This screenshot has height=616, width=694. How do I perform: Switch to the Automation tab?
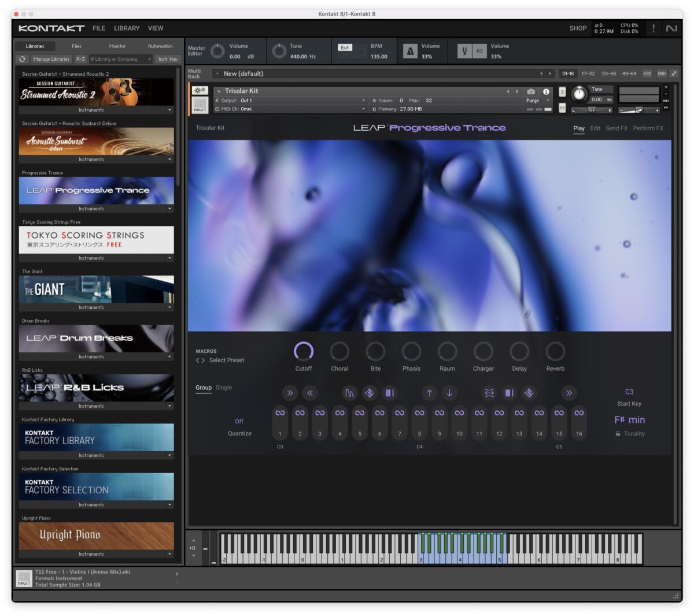coord(160,46)
